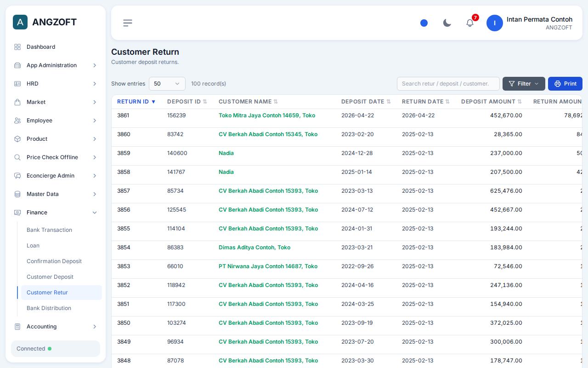588x368 pixels.
Task: Click the Product box icon
Action: (x=17, y=139)
